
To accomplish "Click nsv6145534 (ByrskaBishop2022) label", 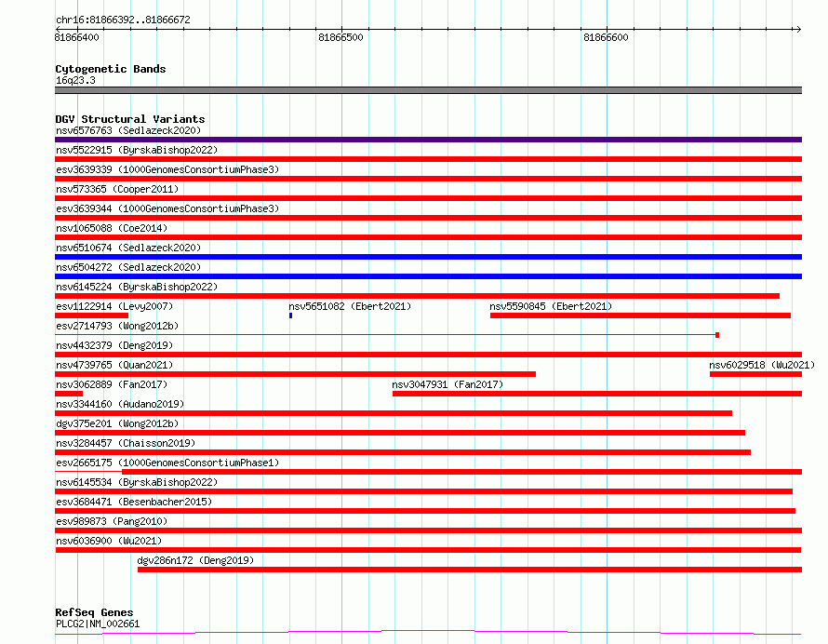I will 137,482.
